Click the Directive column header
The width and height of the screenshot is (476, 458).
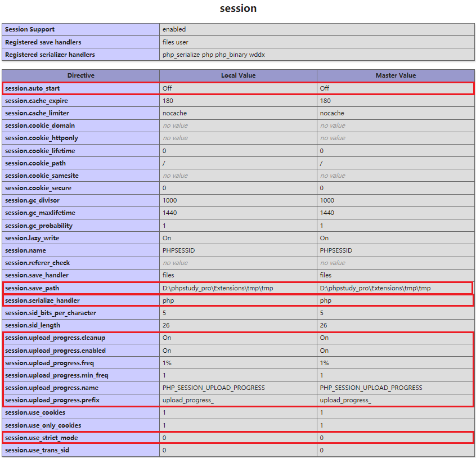pyautogui.click(x=81, y=75)
